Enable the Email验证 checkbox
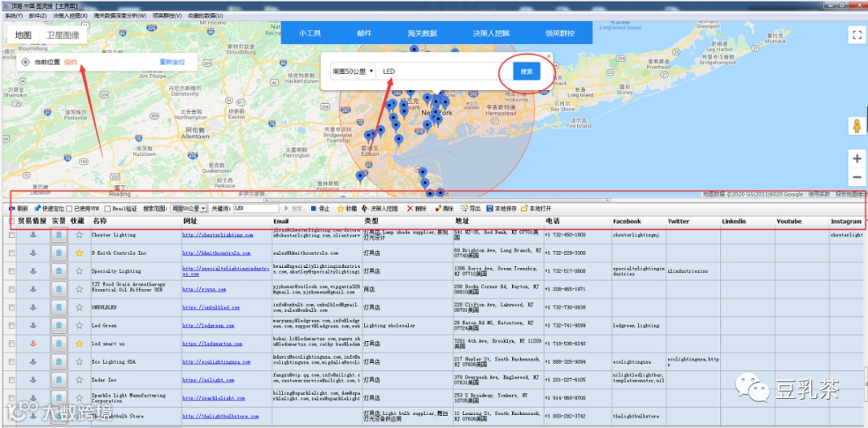This screenshot has width=868, height=428. click(x=108, y=209)
